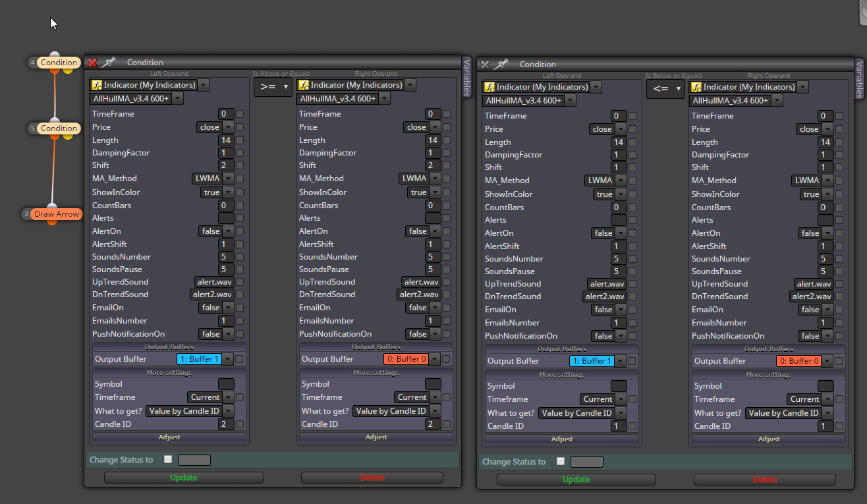Click the Candle ID field in left operand

click(x=223, y=424)
